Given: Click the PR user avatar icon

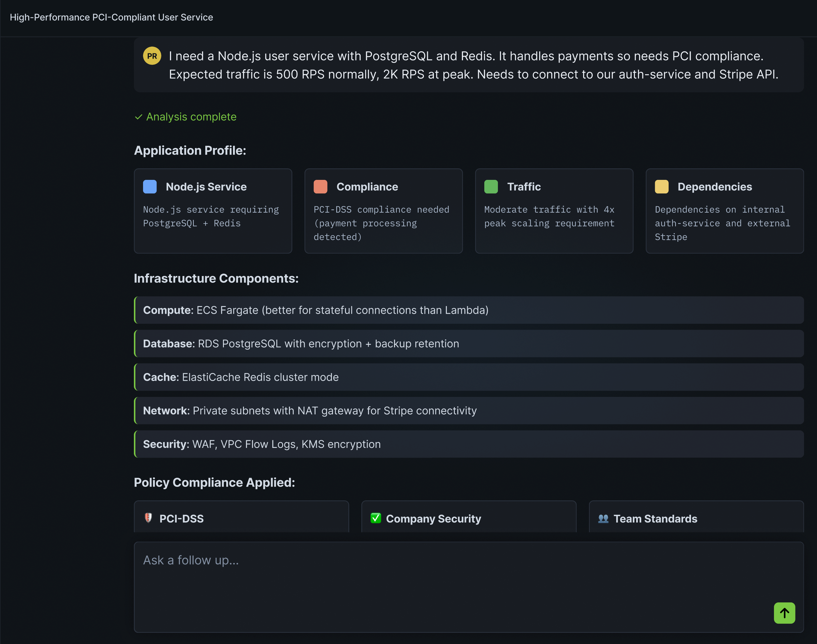Looking at the screenshot, I should click(152, 55).
